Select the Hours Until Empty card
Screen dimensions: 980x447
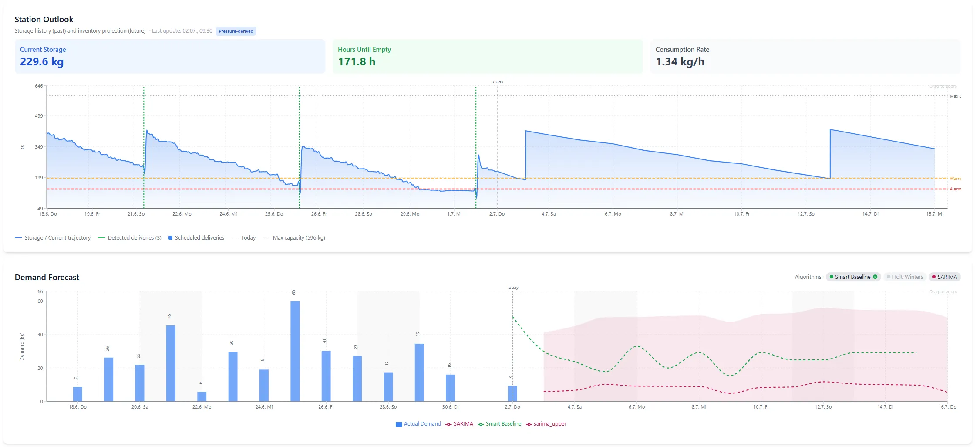(488, 56)
